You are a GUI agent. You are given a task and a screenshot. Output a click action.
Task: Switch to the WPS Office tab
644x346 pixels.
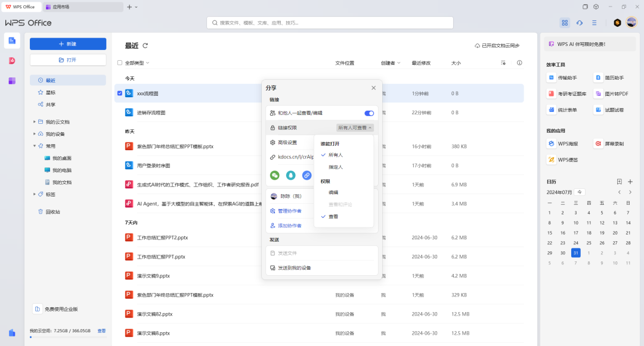pyautogui.click(x=20, y=7)
